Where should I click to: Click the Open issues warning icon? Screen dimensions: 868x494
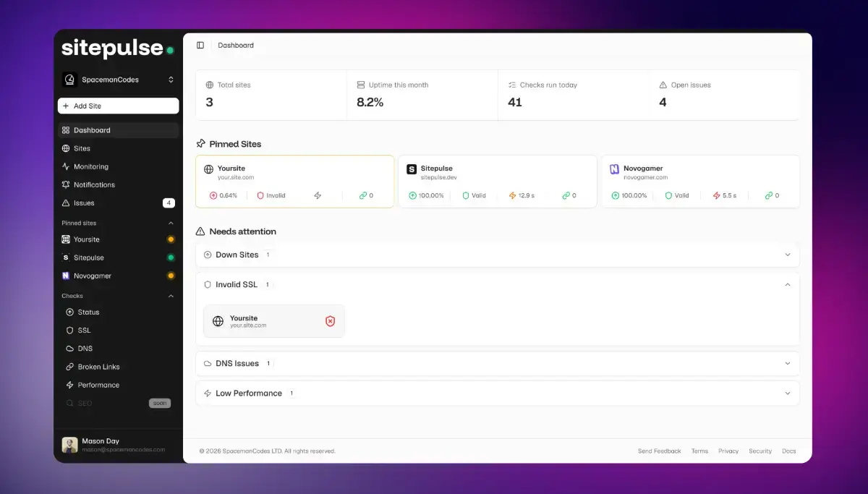pyautogui.click(x=663, y=85)
